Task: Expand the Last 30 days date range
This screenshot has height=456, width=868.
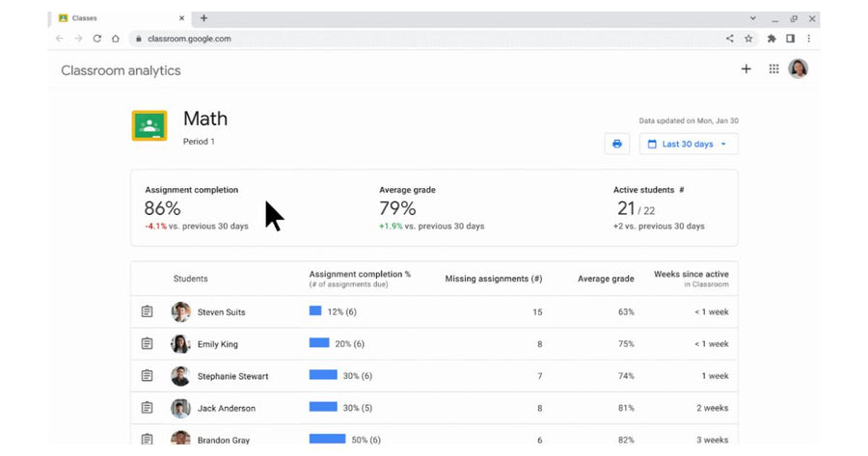Action: (x=688, y=144)
